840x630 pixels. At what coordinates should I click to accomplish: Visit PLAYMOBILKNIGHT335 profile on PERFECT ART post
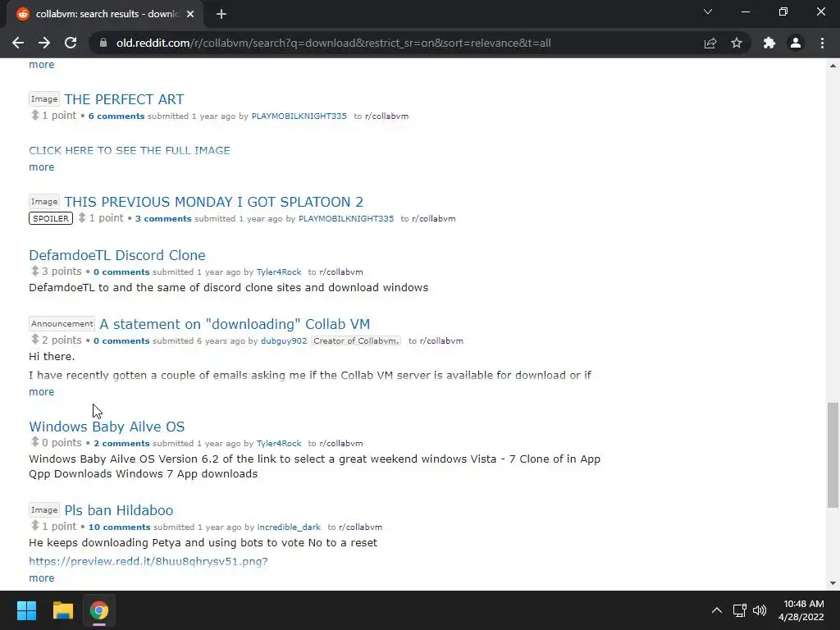(x=299, y=116)
